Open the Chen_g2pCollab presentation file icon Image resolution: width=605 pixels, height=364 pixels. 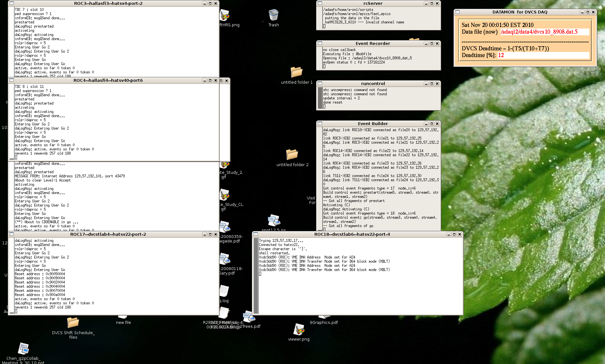coord(24,349)
